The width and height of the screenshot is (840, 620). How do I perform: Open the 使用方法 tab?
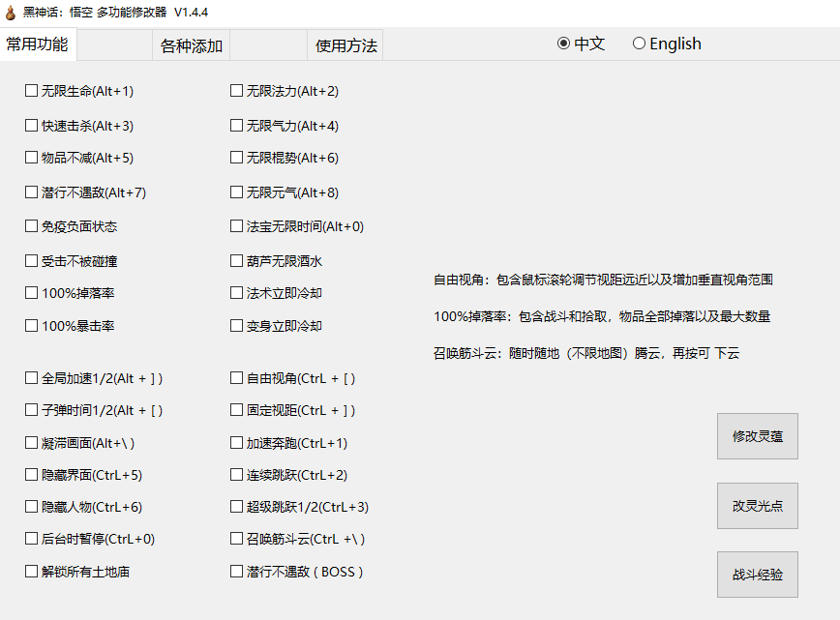(x=346, y=46)
